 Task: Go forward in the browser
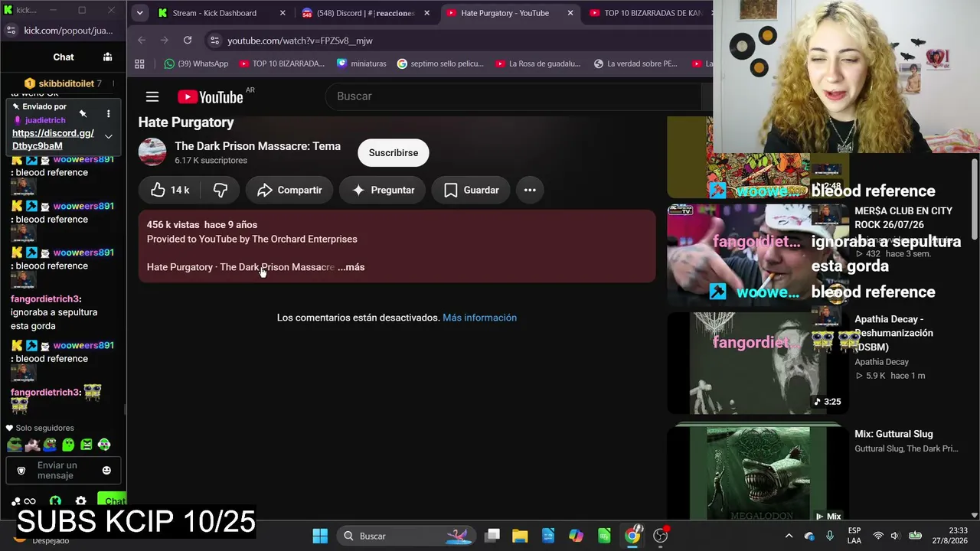165,40
